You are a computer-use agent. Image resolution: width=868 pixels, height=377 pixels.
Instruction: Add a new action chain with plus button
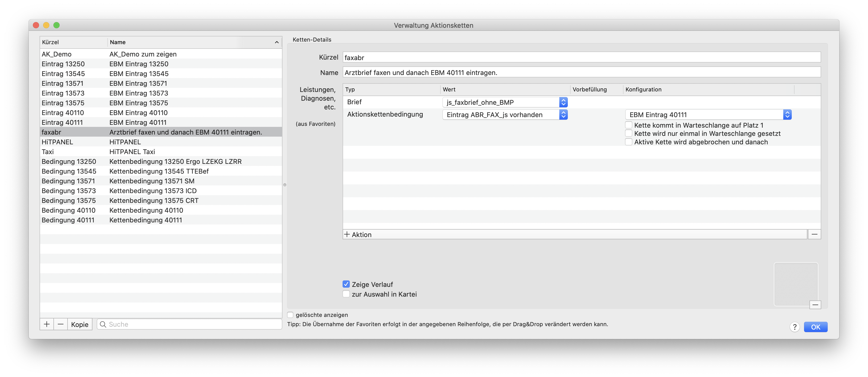click(47, 324)
